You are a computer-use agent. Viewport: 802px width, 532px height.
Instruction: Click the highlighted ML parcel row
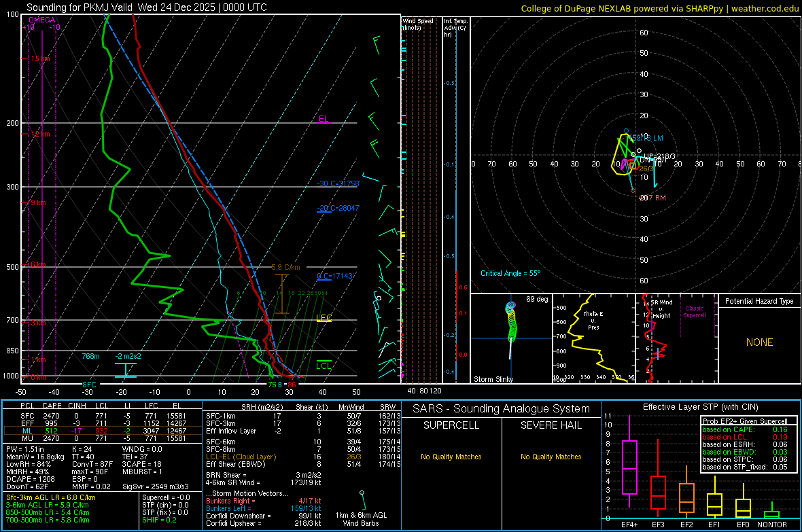coord(102,431)
